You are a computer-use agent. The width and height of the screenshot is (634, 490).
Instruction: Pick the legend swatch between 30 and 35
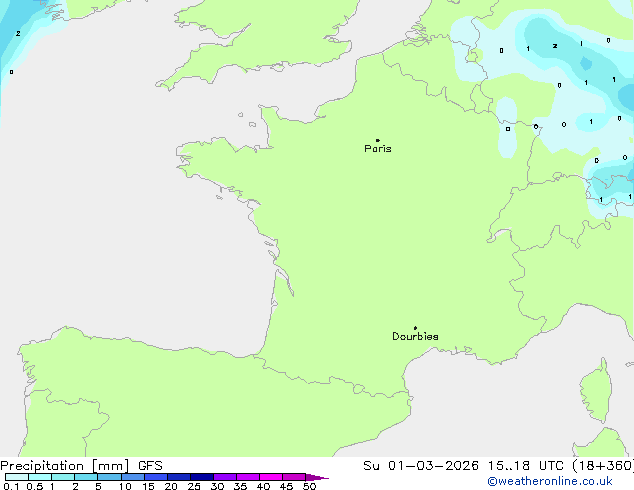point(225,477)
